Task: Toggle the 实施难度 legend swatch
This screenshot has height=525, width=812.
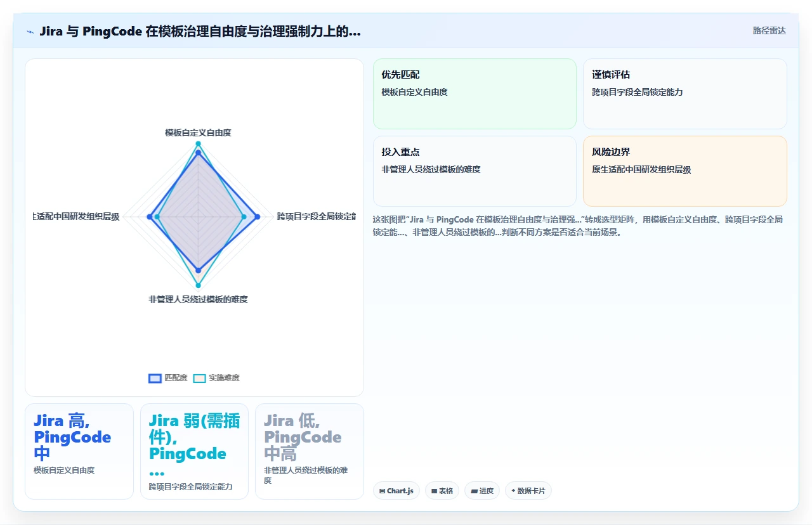Action: (x=199, y=378)
